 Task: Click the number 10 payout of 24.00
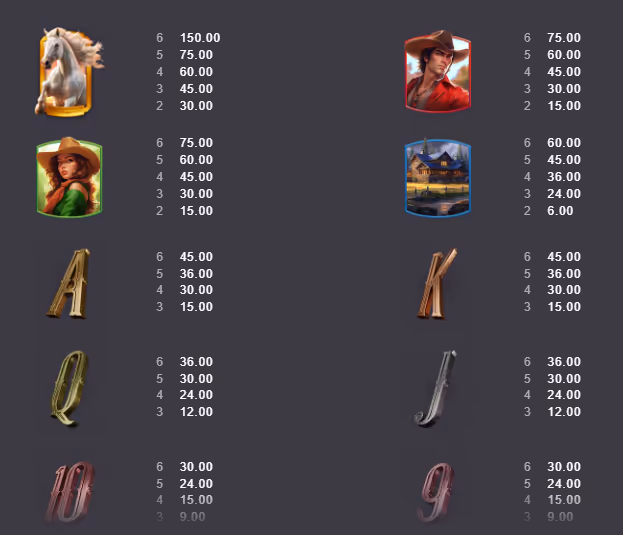(x=196, y=483)
